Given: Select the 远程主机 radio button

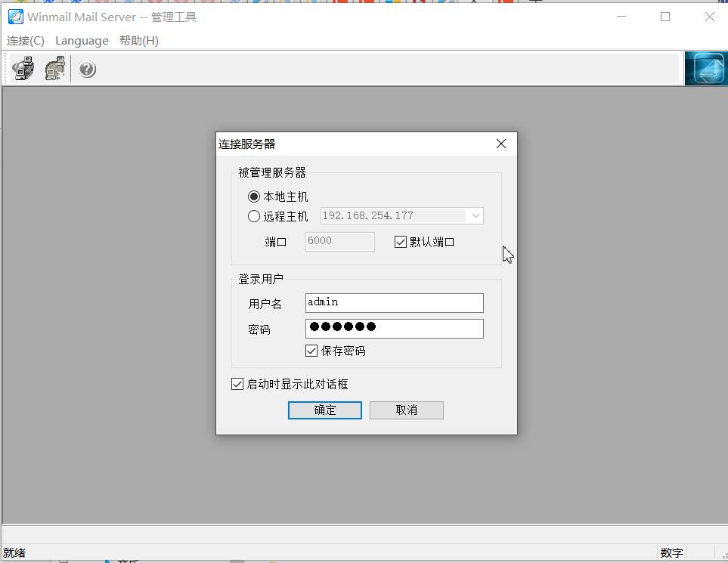Looking at the screenshot, I should click(254, 216).
